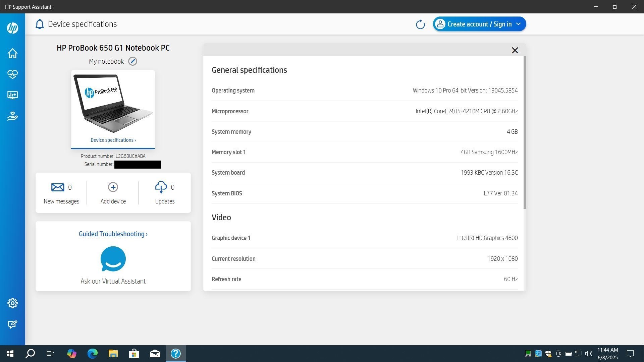Open taskbar Search
This screenshot has height=362, width=644.
click(30, 354)
